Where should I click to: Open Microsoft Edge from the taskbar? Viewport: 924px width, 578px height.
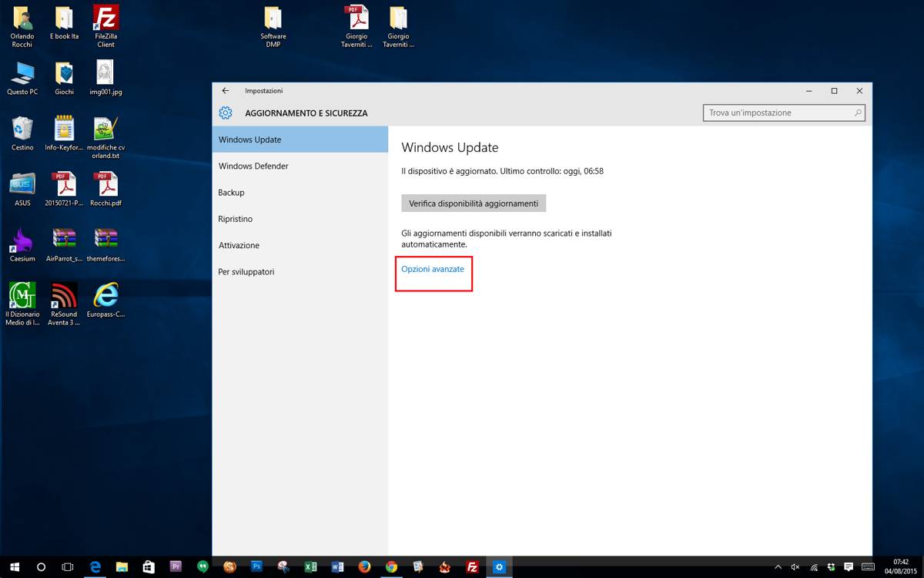coord(95,567)
